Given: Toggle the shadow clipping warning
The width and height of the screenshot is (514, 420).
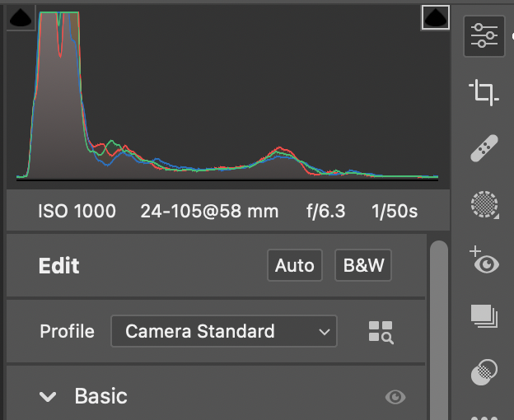Looking at the screenshot, I should (21, 16).
